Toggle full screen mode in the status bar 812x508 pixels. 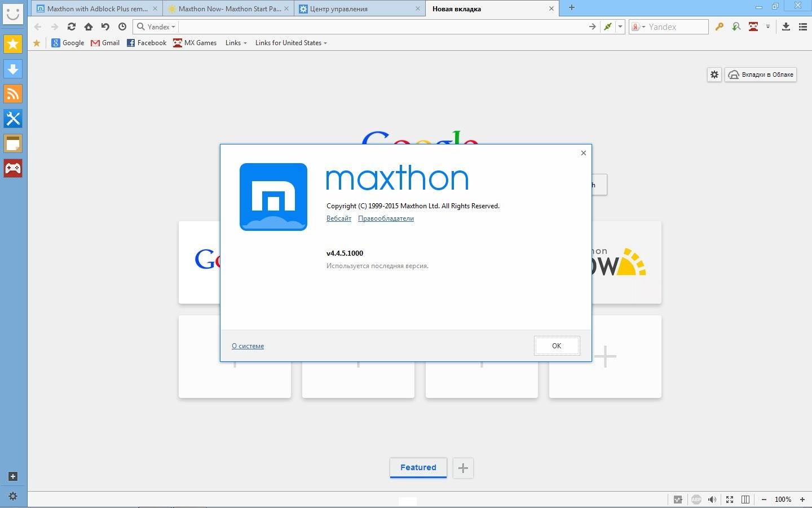(730, 500)
